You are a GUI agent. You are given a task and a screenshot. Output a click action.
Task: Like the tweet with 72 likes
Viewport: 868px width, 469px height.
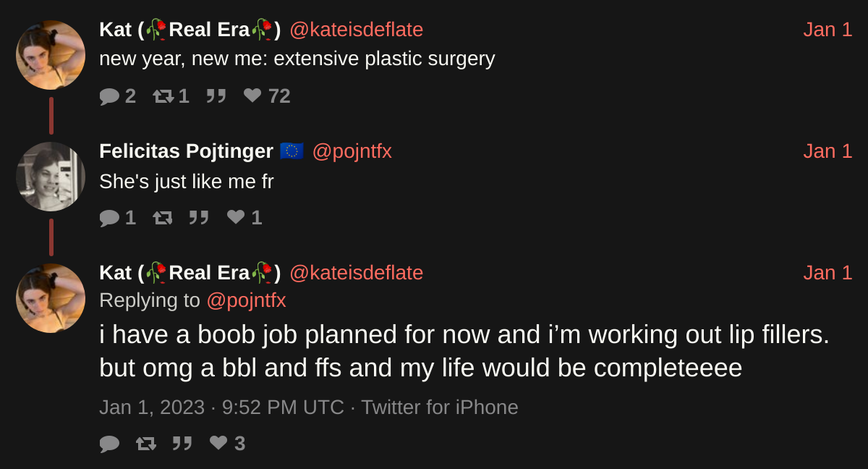click(252, 96)
